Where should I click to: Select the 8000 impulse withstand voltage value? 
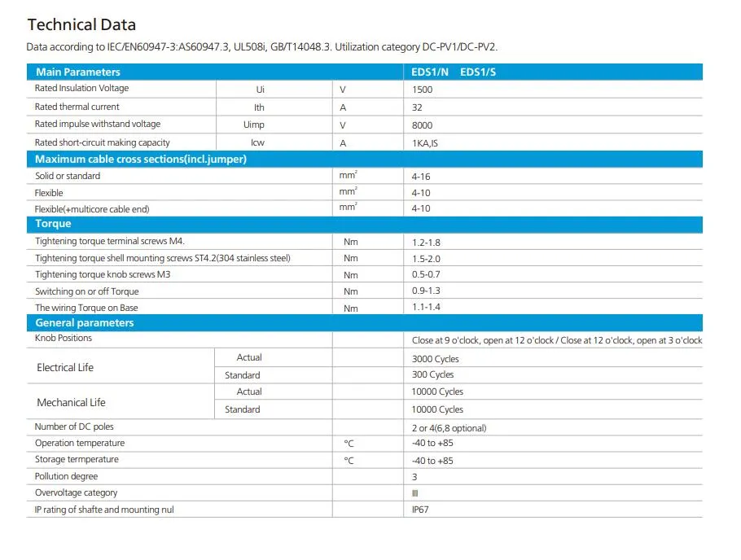423,125
